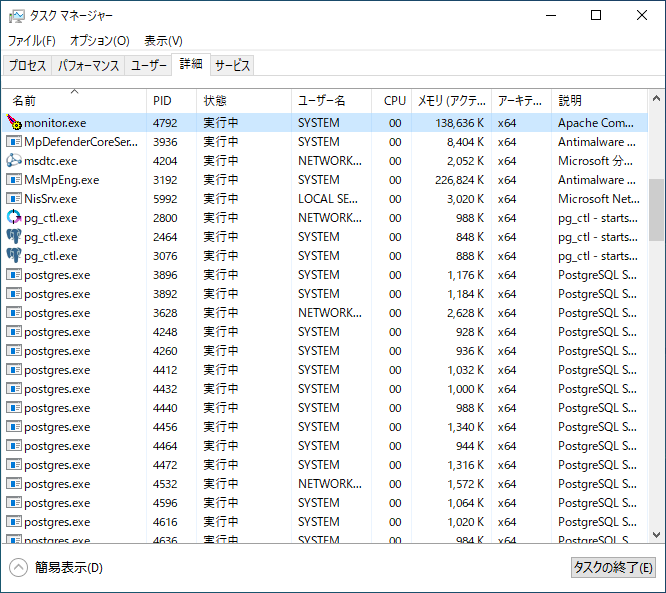Click PID value 5992

pyautogui.click(x=165, y=199)
